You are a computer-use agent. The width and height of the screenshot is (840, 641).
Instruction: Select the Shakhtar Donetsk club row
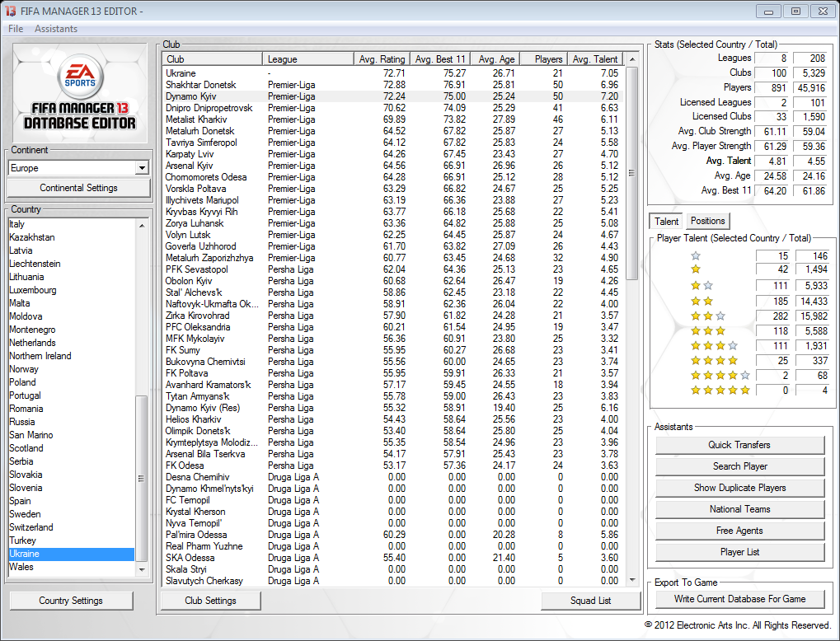[x=394, y=85]
